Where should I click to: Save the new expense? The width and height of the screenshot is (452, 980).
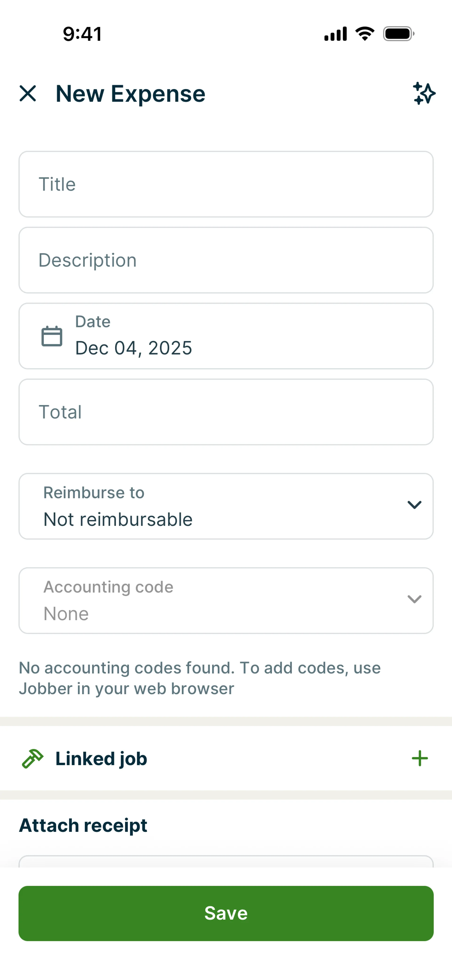point(226,913)
